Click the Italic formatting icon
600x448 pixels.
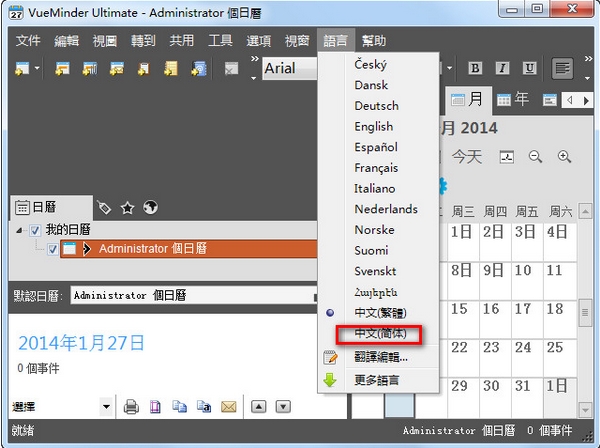502,68
